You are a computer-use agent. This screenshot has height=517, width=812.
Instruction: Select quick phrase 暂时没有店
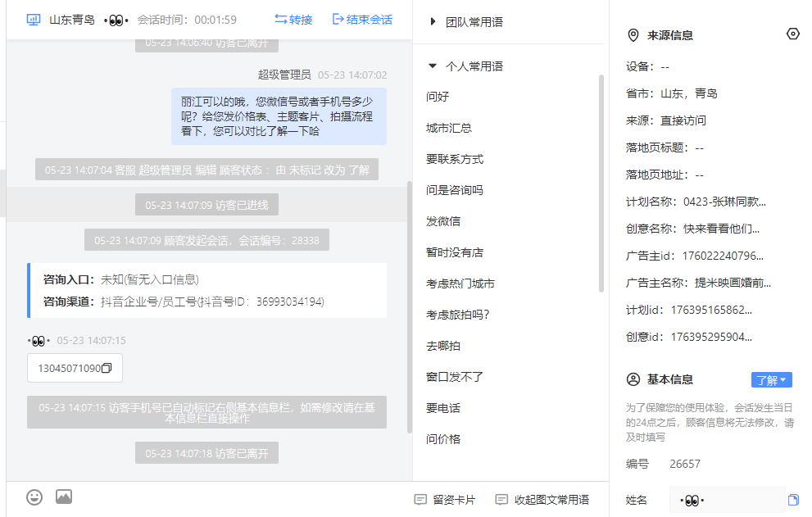455,252
